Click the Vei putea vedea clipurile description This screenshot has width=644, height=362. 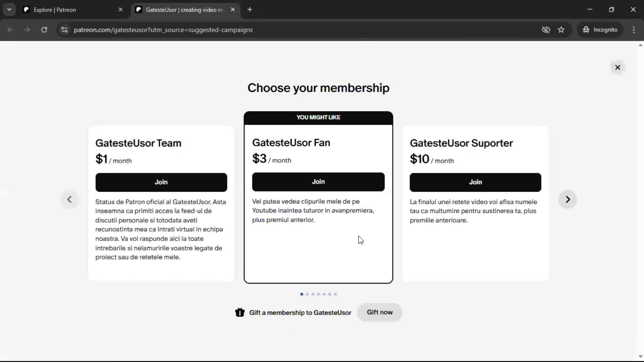point(313,210)
